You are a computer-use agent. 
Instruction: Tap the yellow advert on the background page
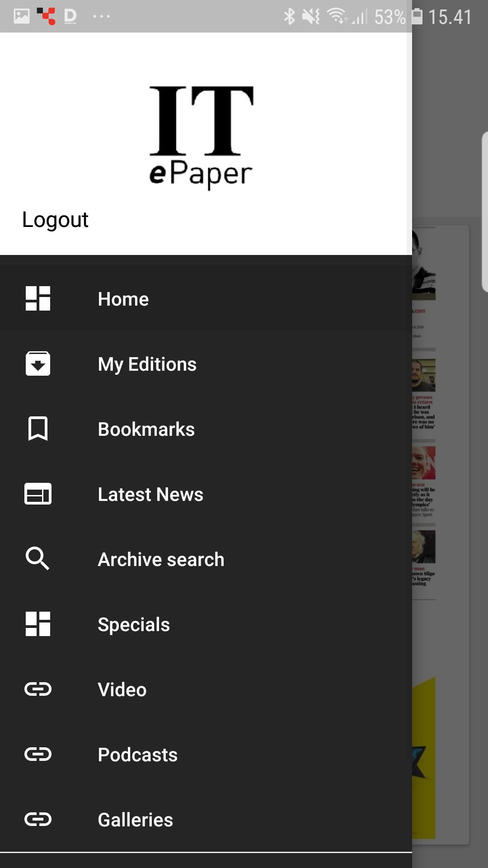[424, 758]
